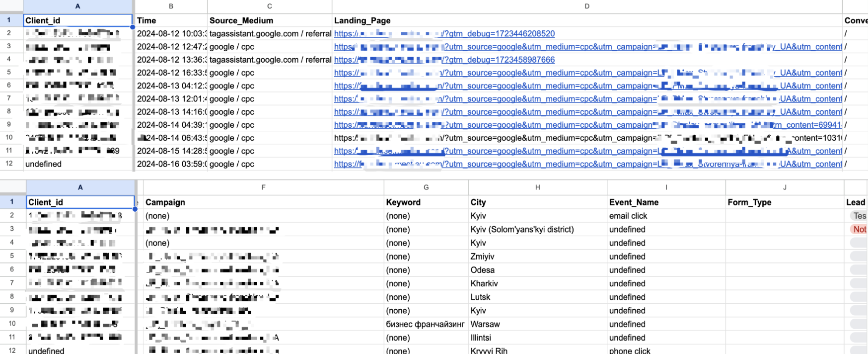The height and width of the screenshot is (354, 868).
Task: Open Lead status chip in the Warsaw row
Action: pyautogui.click(x=859, y=324)
